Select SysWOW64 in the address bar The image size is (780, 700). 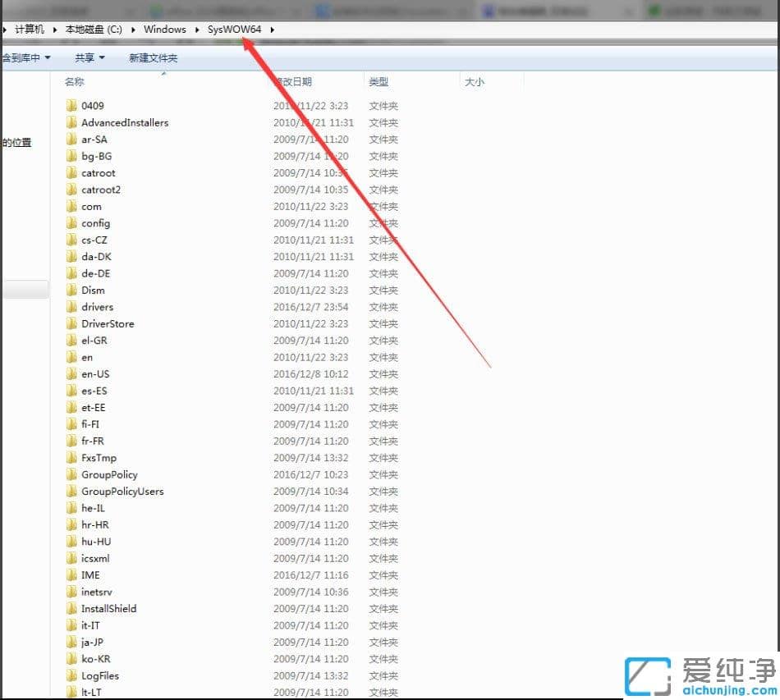[x=235, y=29]
